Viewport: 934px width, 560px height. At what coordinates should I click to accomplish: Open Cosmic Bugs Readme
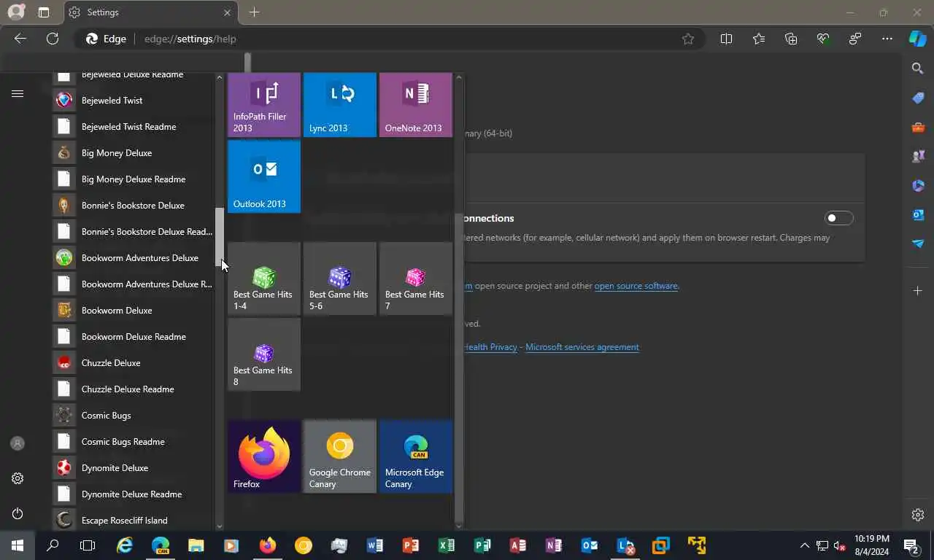(x=133, y=442)
